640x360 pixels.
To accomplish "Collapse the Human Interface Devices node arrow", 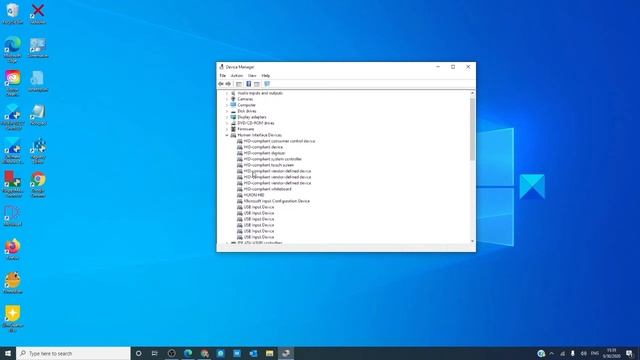I will point(227,135).
